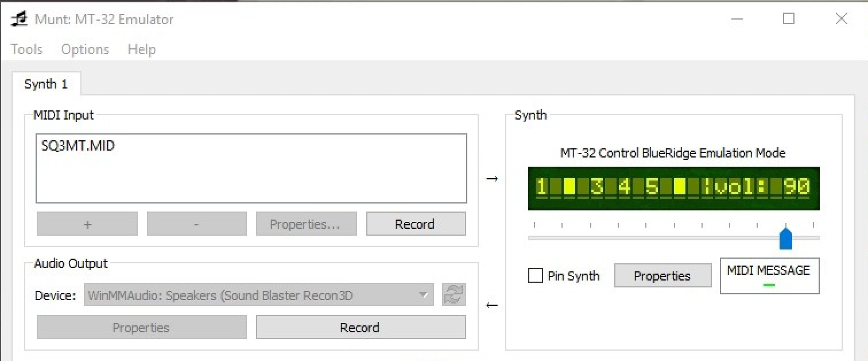Toggle the Pin Synth checkbox
The height and width of the screenshot is (361, 868).
[535, 276]
